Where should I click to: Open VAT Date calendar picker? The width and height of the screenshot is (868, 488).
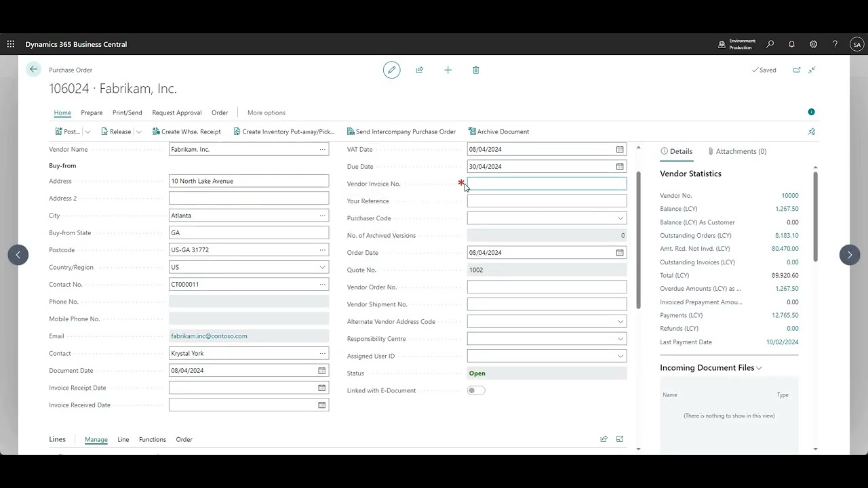click(x=620, y=149)
